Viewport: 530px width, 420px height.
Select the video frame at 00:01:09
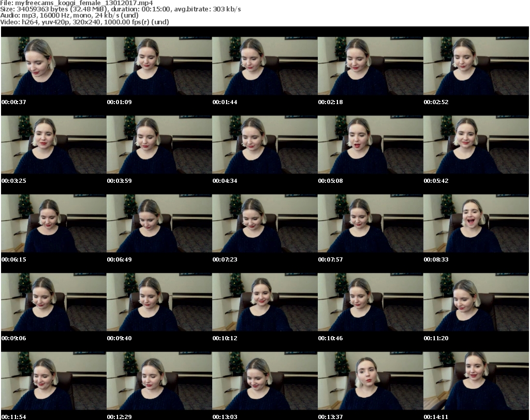click(x=159, y=66)
